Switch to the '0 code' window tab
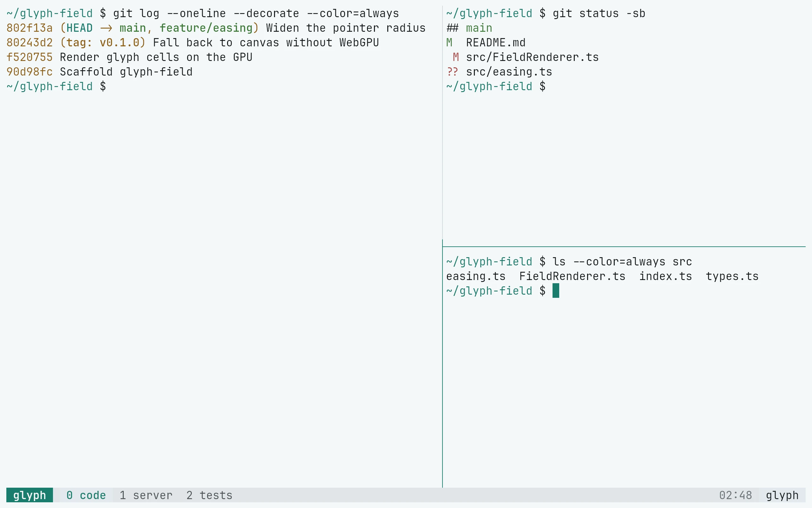 (86, 495)
